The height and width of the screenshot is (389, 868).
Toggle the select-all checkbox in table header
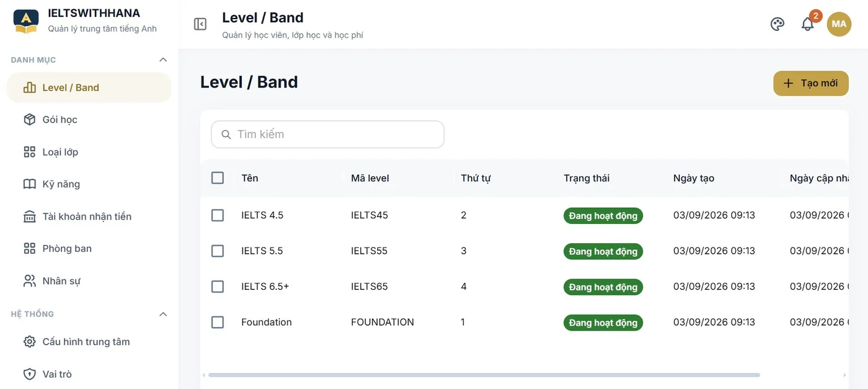click(x=218, y=178)
